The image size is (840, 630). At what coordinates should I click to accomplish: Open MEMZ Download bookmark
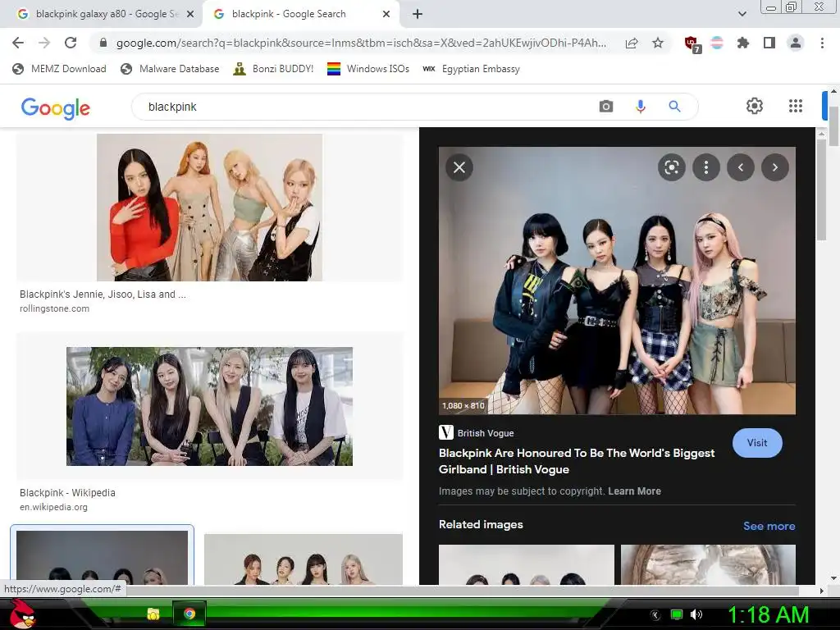(x=59, y=69)
